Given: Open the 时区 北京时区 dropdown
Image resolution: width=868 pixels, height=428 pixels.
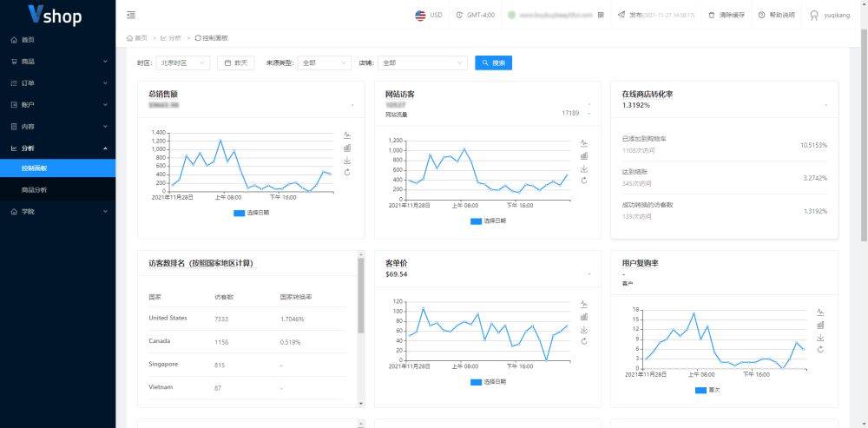Looking at the screenshot, I should (x=182, y=63).
